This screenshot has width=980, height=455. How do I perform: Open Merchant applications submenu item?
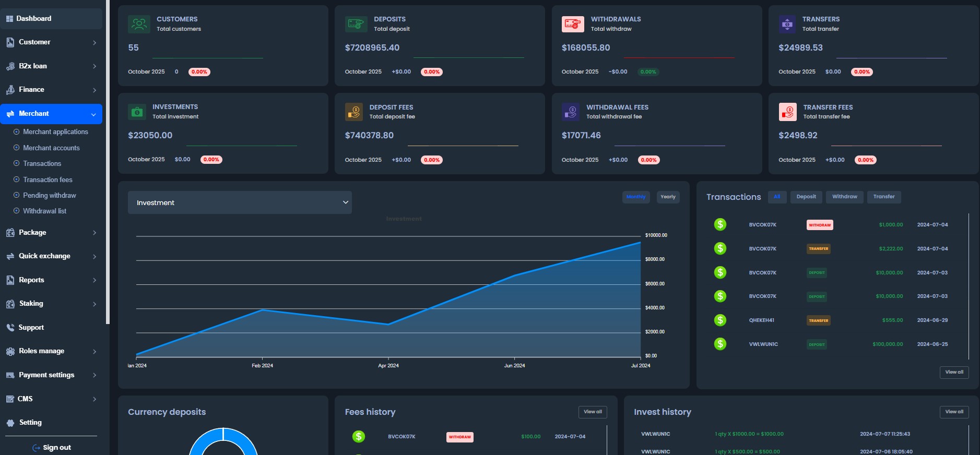(x=55, y=132)
